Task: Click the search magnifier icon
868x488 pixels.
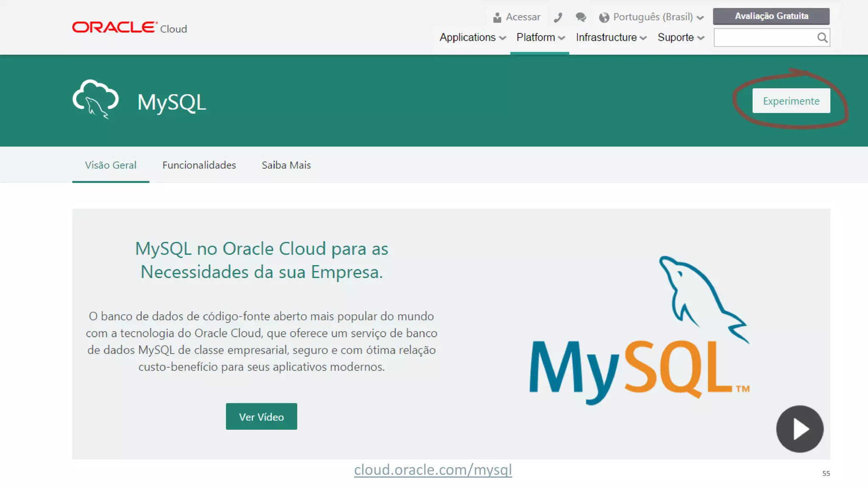Action: (x=822, y=38)
